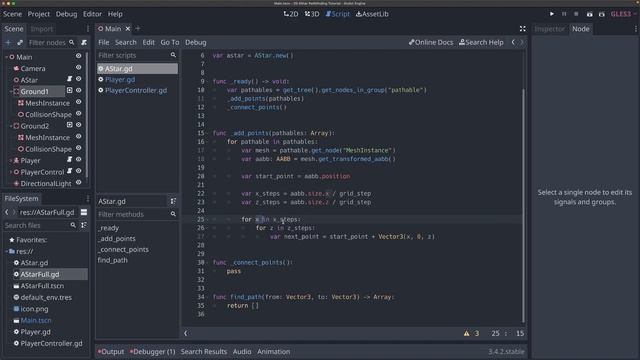Open Online Docs
640x360 pixels.
[431, 42]
